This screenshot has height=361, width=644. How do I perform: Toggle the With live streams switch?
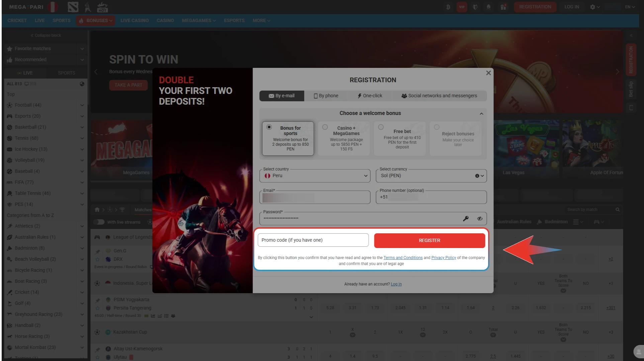click(x=99, y=222)
